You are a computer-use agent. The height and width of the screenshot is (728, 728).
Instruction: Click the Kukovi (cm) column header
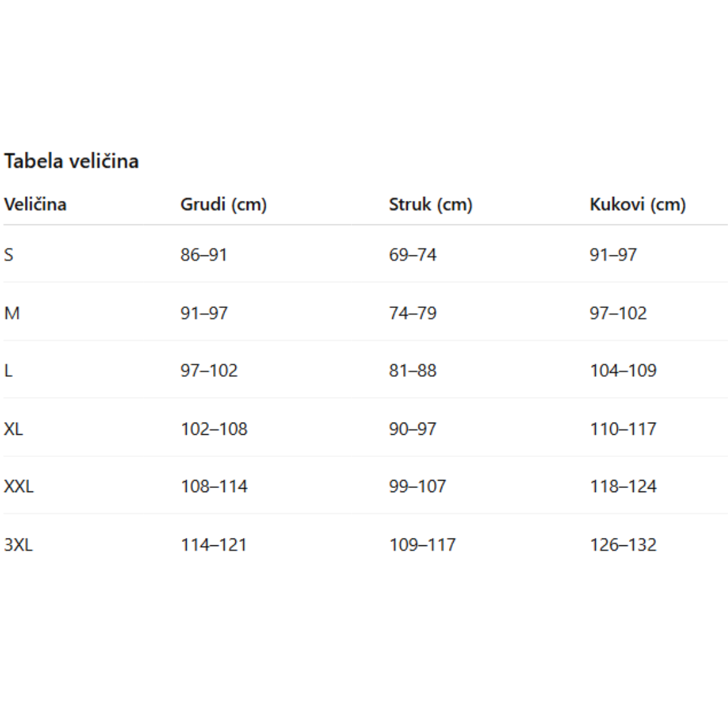pyautogui.click(x=637, y=204)
